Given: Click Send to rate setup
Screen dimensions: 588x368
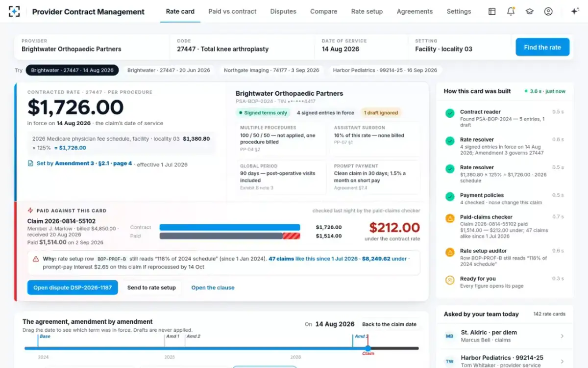Looking at the screenshot, I should [151, 288].
